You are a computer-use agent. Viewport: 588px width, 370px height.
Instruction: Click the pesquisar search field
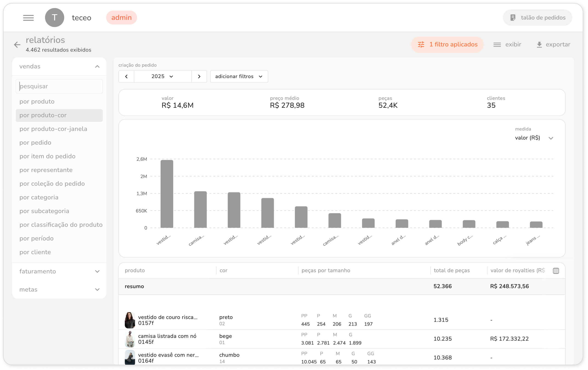coord(59,86)
